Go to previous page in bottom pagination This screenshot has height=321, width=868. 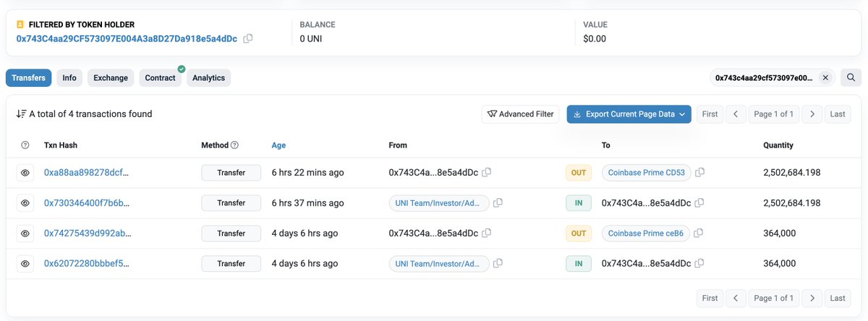736,298
